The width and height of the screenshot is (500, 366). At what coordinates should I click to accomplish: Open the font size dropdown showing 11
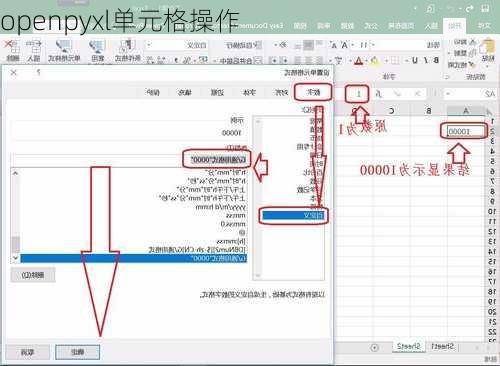point(361,45)
